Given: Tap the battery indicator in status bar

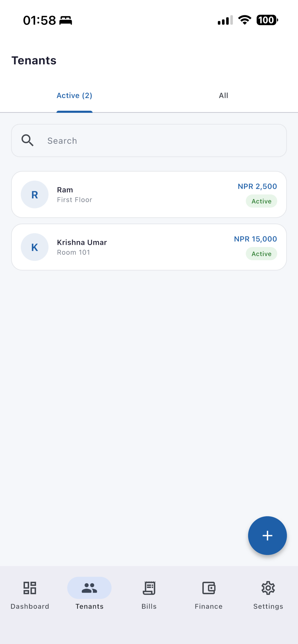Looking at the screenshot, I should click(267, 20).
